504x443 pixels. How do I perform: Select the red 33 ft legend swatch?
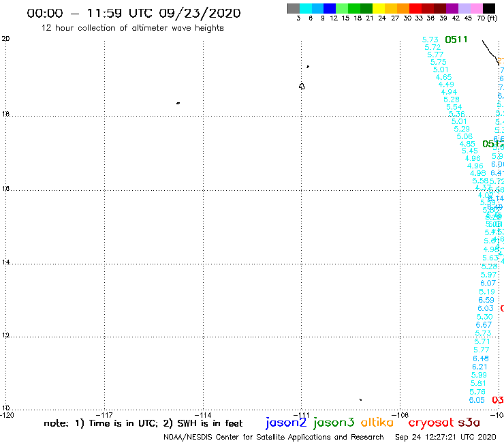point(415,8)
